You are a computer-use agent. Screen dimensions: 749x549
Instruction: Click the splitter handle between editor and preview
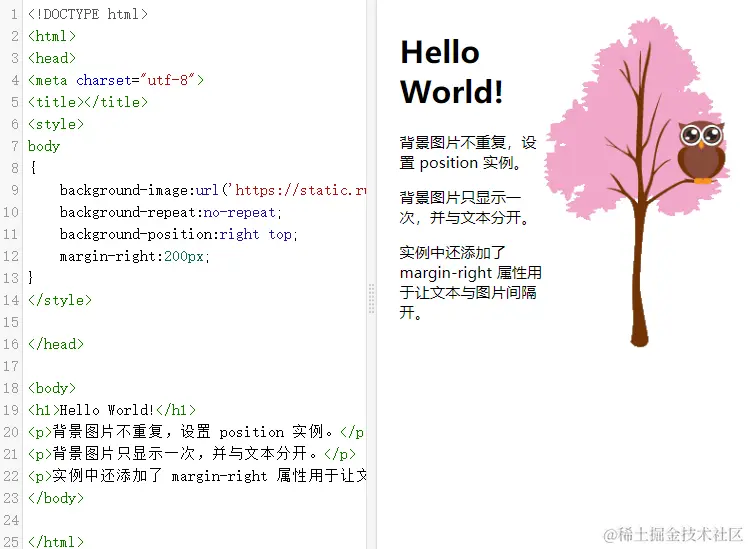click(x=371, y=299)
